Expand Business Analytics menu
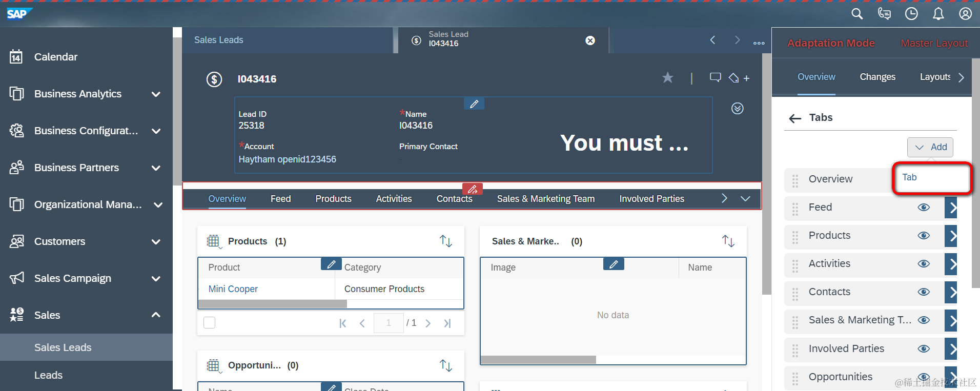This screenshot has height=391, width=980. point(156,94)
